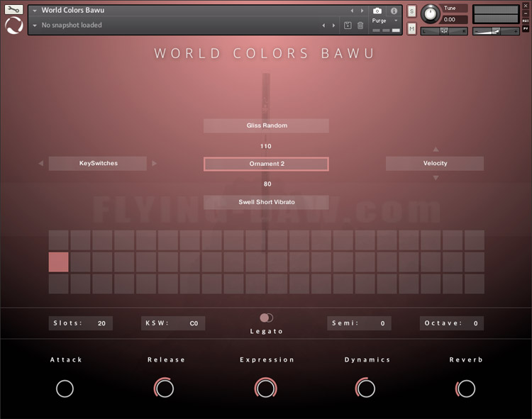The width and height of the screenshot is (532, 419).
Task: Click the Attack knob
Action: 65,388
